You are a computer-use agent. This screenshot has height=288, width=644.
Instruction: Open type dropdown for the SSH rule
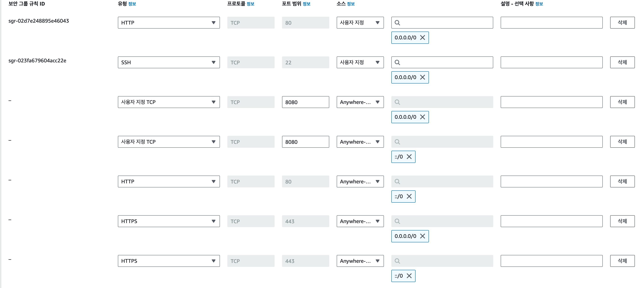tap(169, 62)
